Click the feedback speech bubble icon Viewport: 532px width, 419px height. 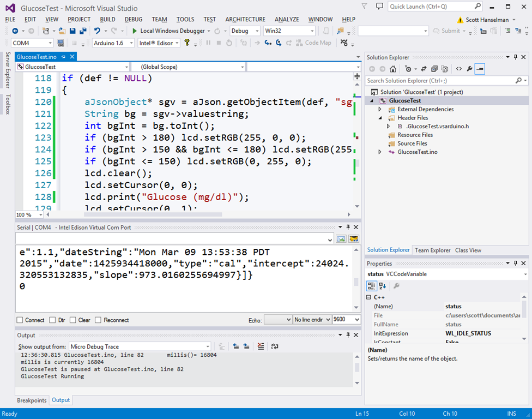(x=379, y=7)
